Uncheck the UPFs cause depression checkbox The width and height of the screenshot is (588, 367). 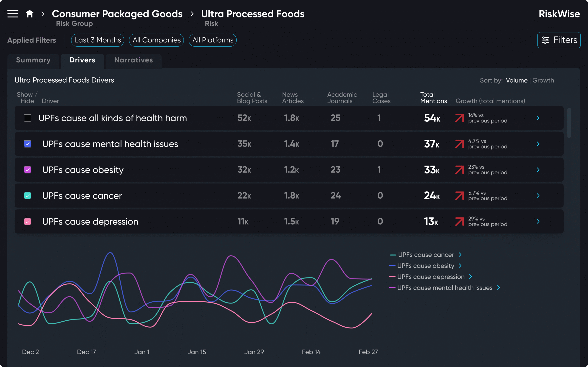(x=28, y=221)
